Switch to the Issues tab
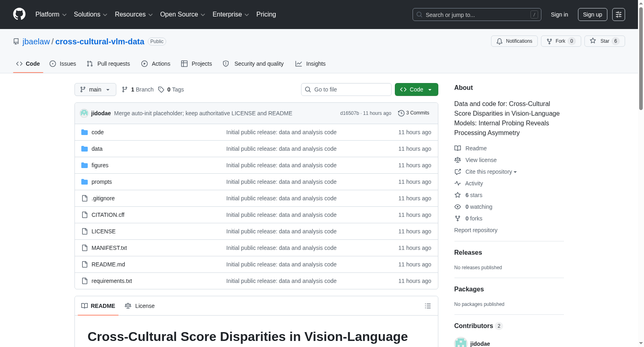This screenshot has width=644, height=347. (63, 64)
